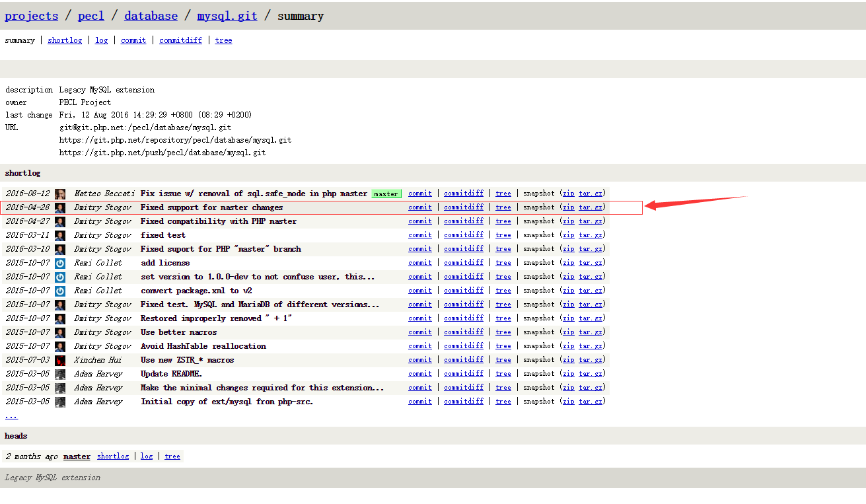Viewport: 866px width, 504px height.
Task: Open the 'projects' breadcrumb link
Action: (x=32, y=16)
